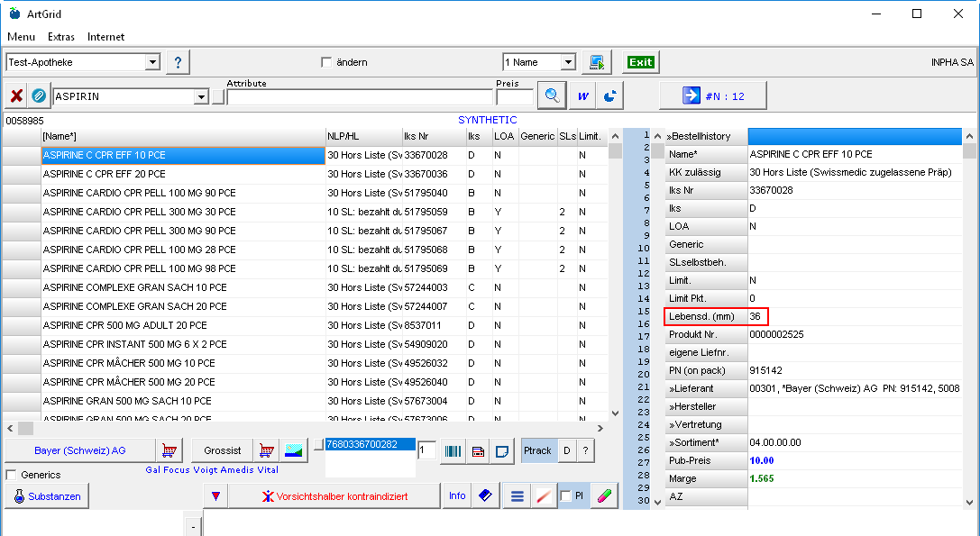Click the red calendar card icon
This screenshot has height=536, width=980.
click(478, 451)
